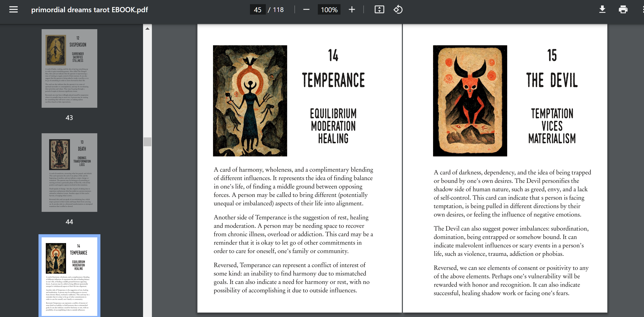Open the page 43 Suspension thumbnail
644x317 pixels.
[69, 68]
